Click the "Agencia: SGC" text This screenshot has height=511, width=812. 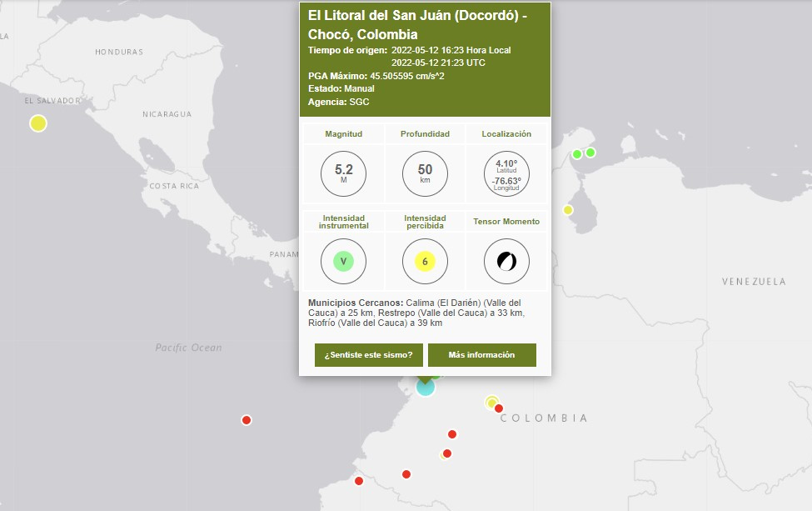tap(339, 102)
